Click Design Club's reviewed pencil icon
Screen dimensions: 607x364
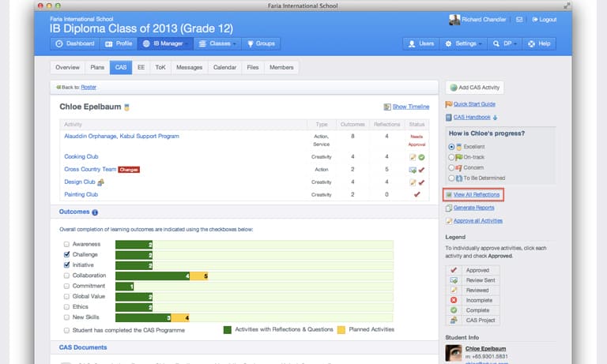[x=413, y=182]
